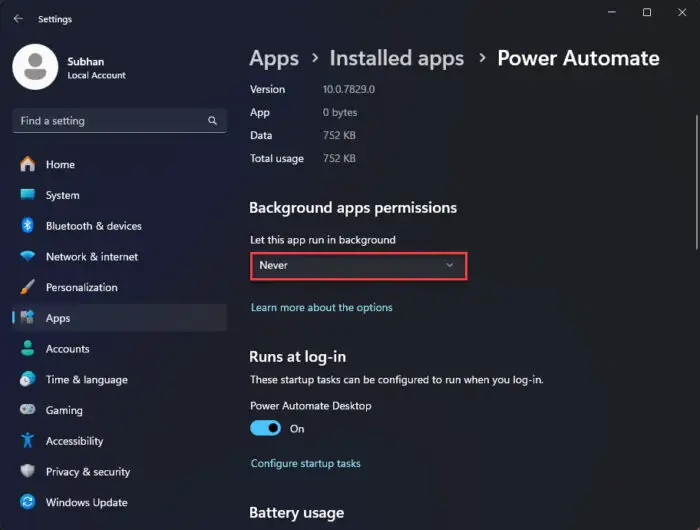The height and width of the screenshot is (530, 700).
Task: Click the Time & language clock icon
Action: pos(28,379)
